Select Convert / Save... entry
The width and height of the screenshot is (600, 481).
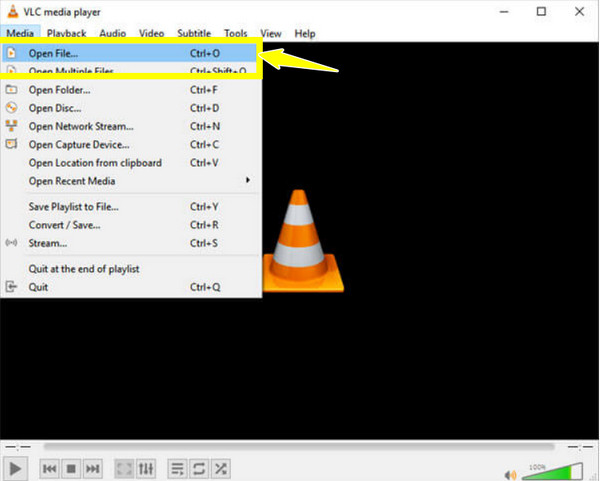pyautogui.click(x=131, y=225)
